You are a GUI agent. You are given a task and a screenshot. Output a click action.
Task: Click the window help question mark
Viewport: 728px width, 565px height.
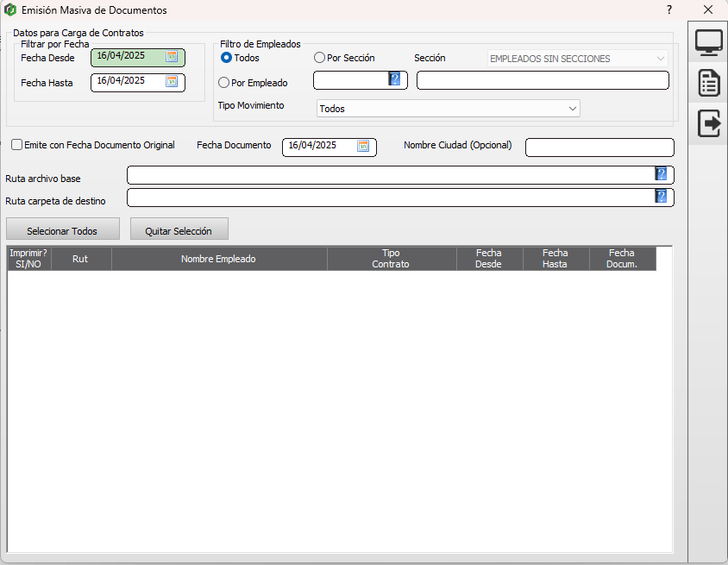click(669, 9)
